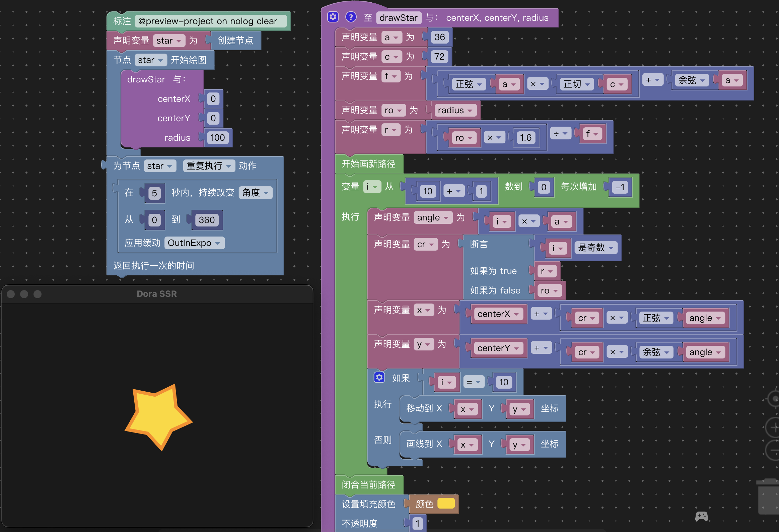Select the 闭合当前路径 block
The image size is (779, 532).
pos(368,485)
